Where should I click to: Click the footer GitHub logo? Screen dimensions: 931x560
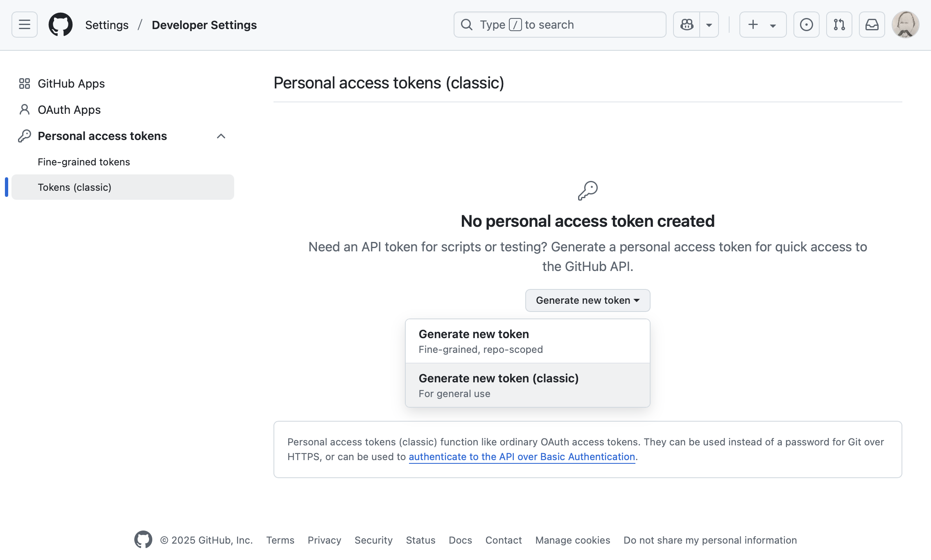143,540
